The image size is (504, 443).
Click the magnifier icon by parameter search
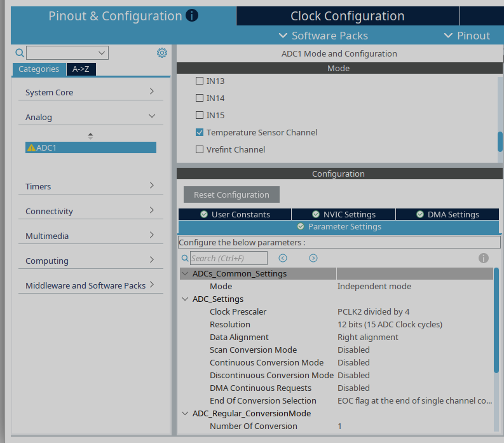pos(185,258)
